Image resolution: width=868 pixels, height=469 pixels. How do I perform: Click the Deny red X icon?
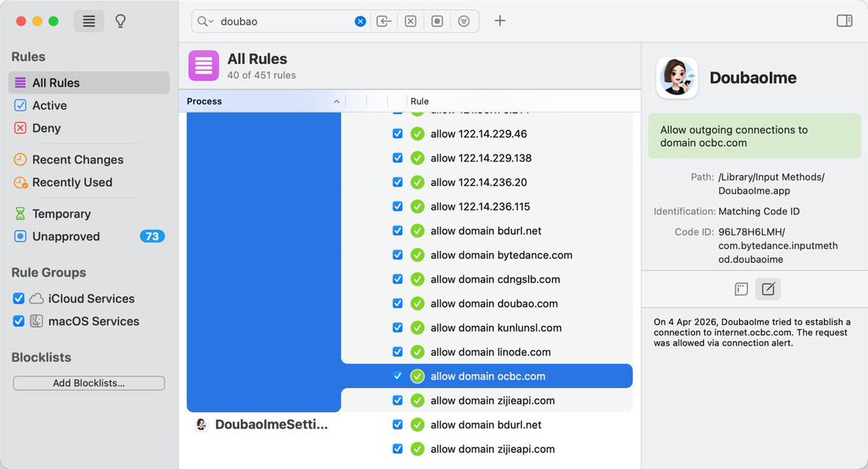coord(20,128)
